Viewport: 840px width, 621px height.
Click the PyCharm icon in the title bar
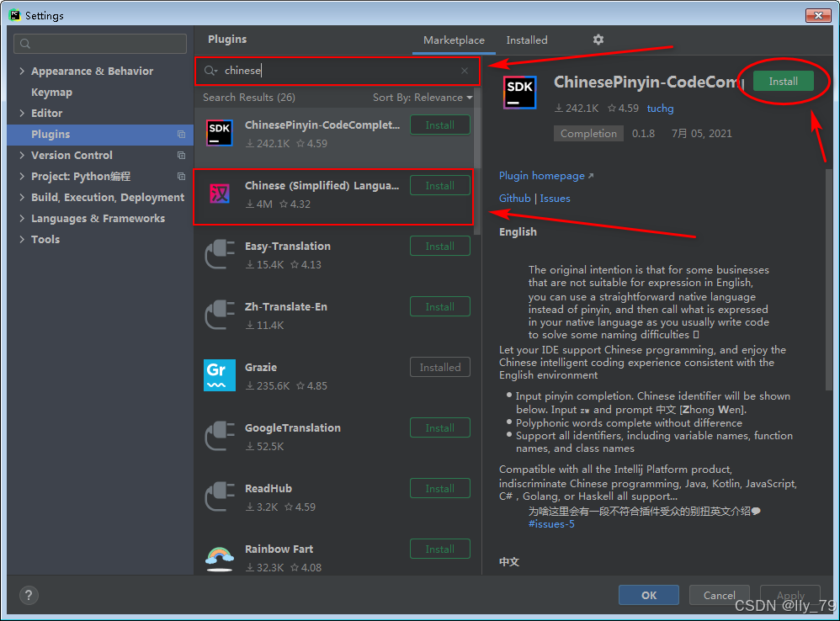[15, 15]
